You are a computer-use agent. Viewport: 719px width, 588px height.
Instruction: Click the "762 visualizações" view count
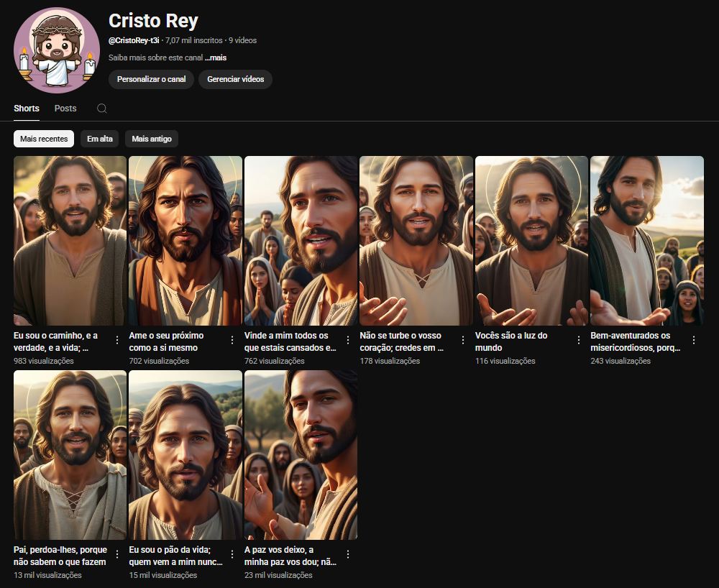[x=274, y=361]
